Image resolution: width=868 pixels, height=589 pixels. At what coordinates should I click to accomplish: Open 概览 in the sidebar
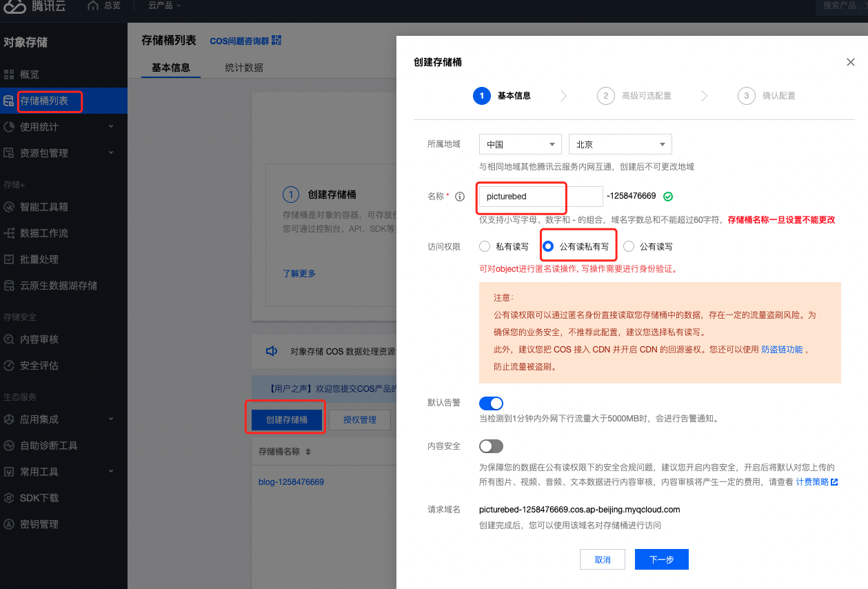pyautogui.click(x=63, y=74)
